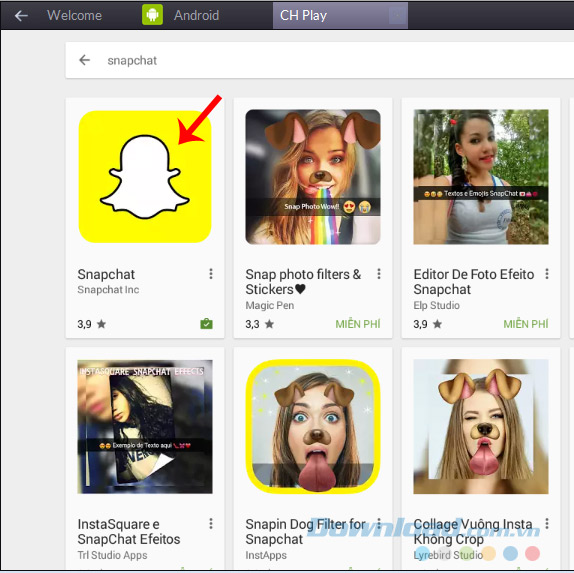Open InstaSquare e SnapChat Efeitos title
This screenshot has width=574, height=573.
129,532
